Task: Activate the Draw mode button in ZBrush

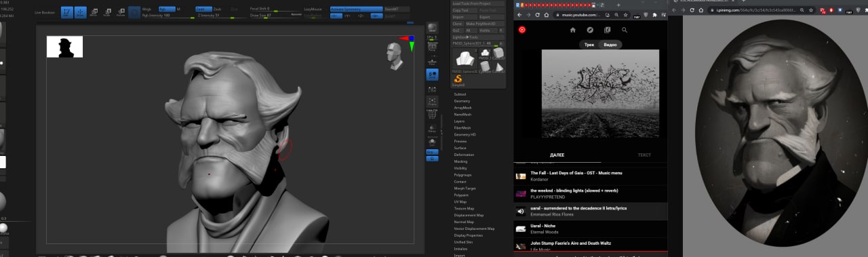Action: [80, 12]
